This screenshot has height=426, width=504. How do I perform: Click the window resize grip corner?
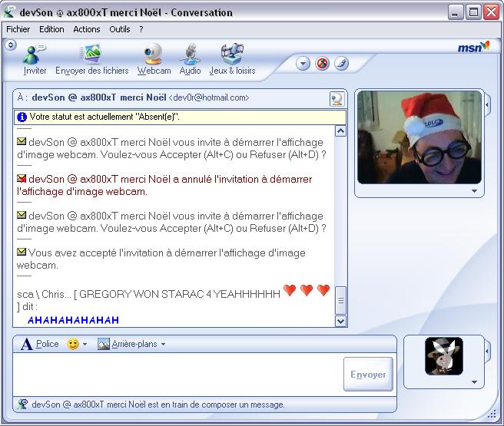[492, 414]
